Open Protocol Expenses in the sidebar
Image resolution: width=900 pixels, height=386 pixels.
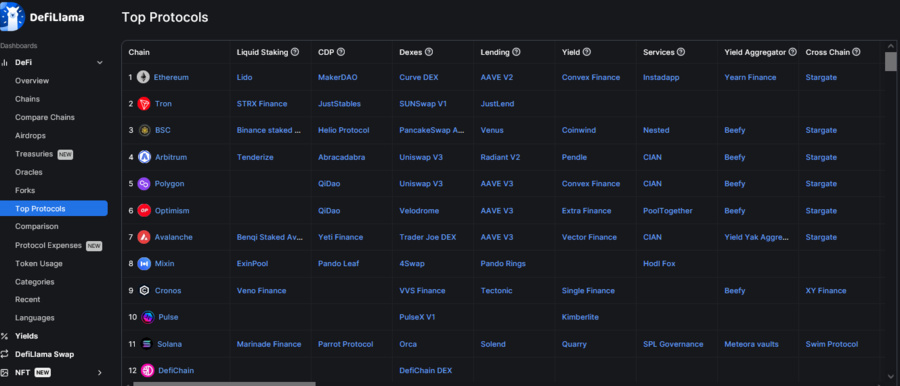[x=48, y=245]
